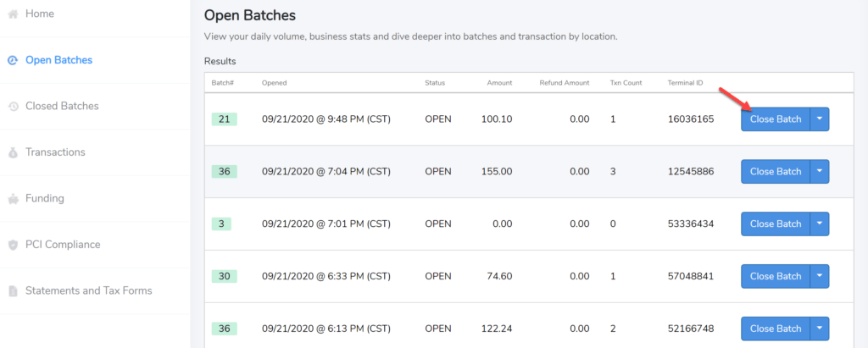Viewport: 868px width, 348px height.
Task: Close Batch for terminal 16036165
Action: click(x=776, y=119)
